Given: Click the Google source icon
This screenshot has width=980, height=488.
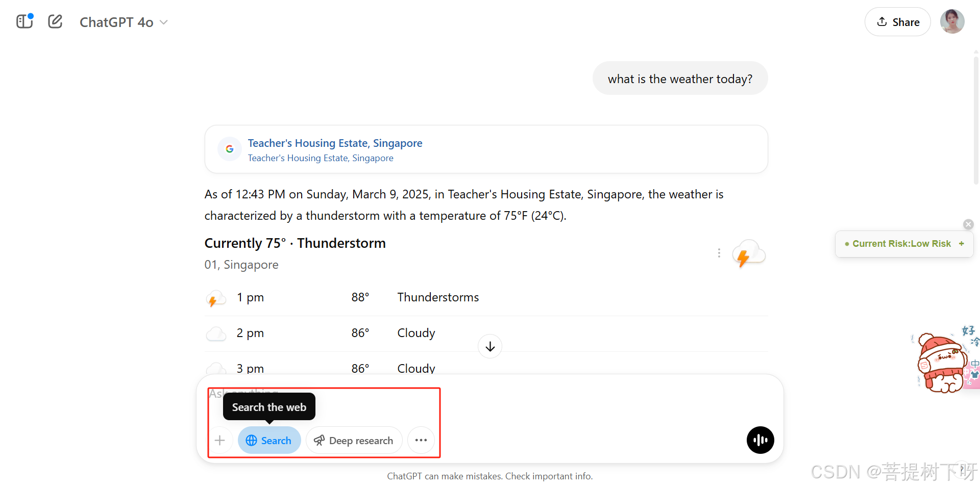Looking at the screenshot, I should 230,149.
